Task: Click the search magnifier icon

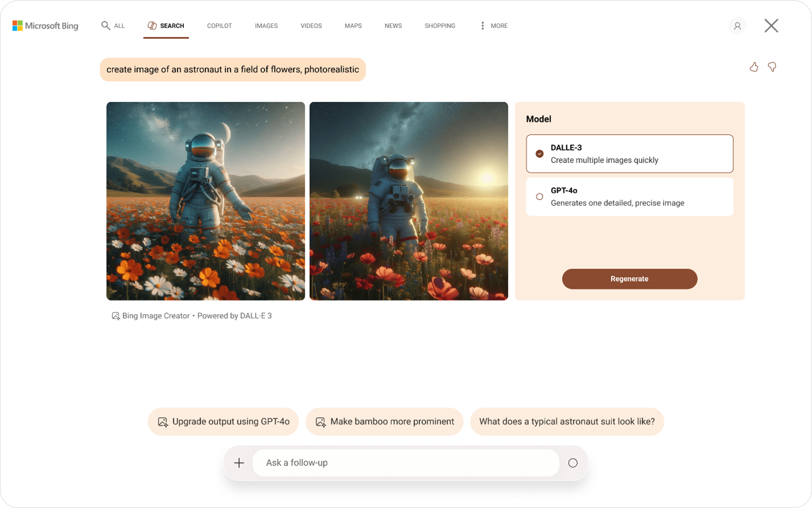Action: pyautogui.click(x=105, y=26)
